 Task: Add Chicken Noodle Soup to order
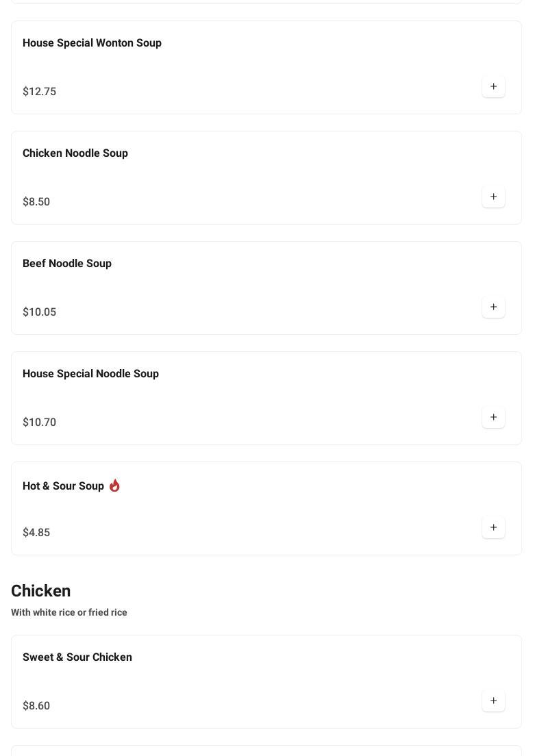coord(493,197)
